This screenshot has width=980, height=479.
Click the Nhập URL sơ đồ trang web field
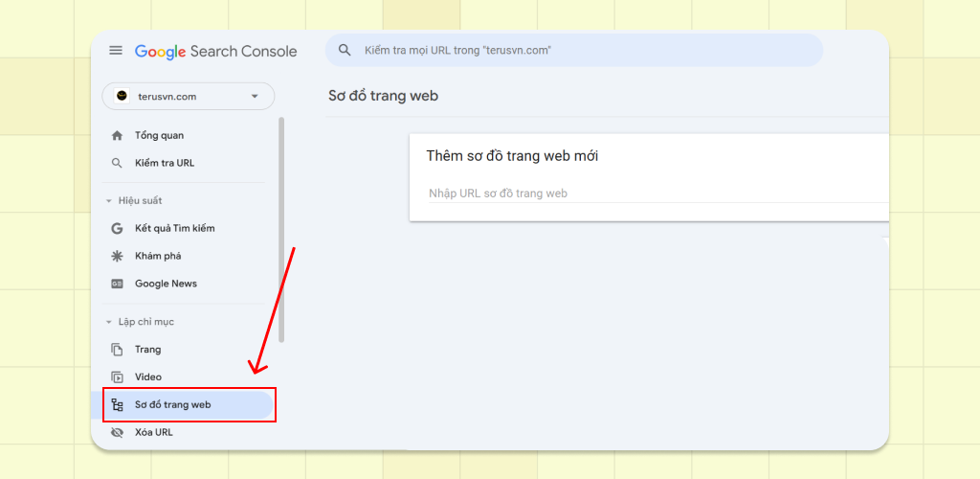click(658, 194)
